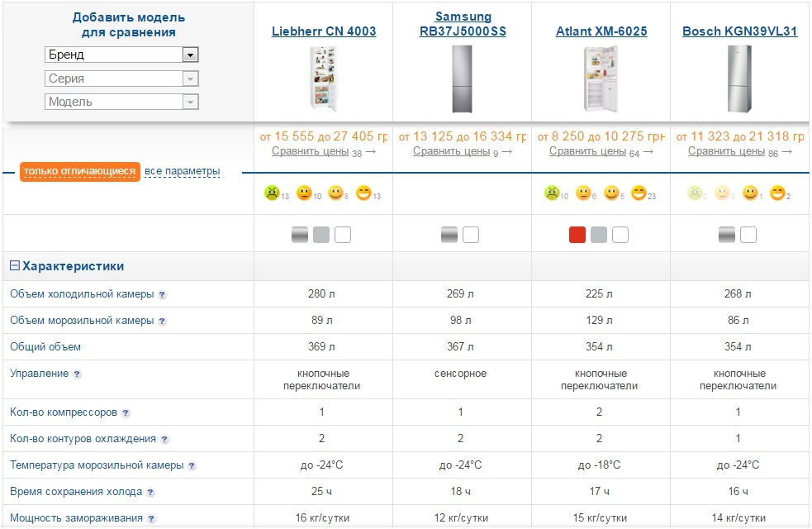Click the help icon beside Время сохранения холода
Screen dimensions: 812x529
point(150,493)
